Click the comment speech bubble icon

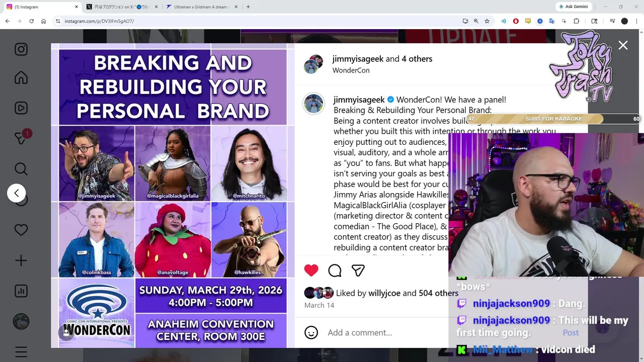(x=335, y=270)
